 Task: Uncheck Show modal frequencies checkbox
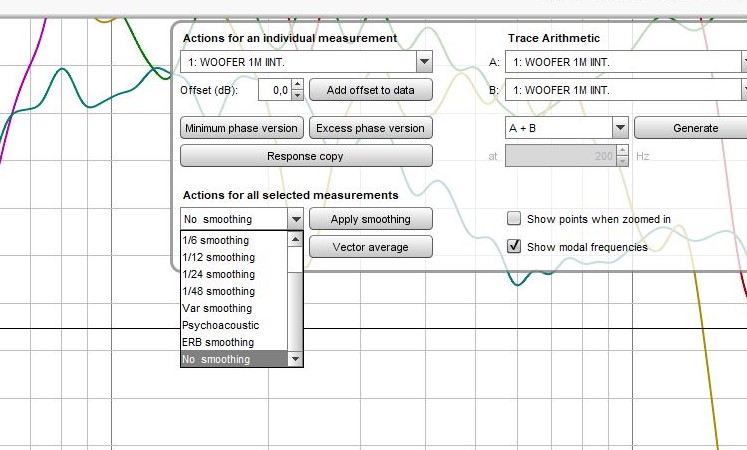point(514,247)
